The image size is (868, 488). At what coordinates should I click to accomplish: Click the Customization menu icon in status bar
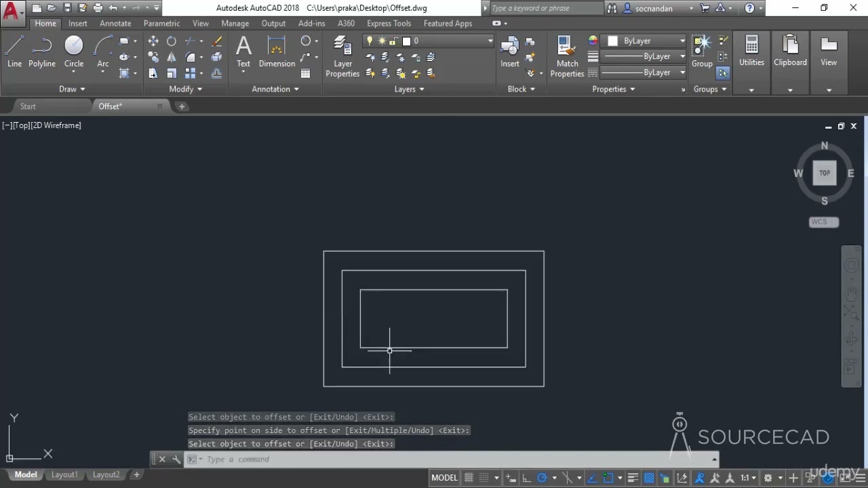(x=860, y=478)
